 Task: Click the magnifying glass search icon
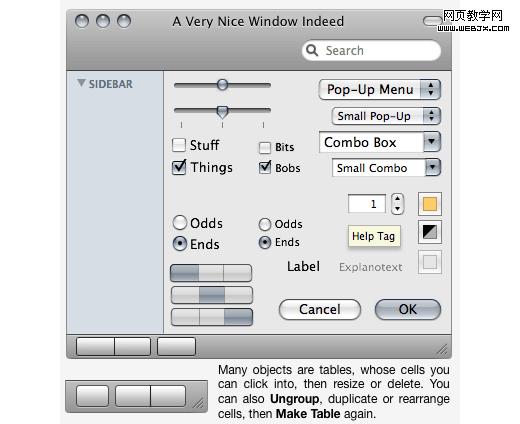tap(312, 51)
